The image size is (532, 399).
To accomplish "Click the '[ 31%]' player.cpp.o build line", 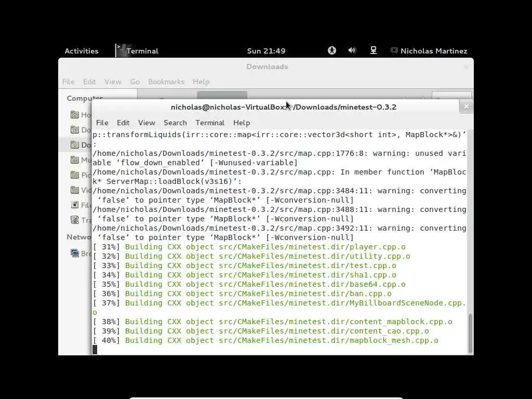I will [x=249, y=247].
